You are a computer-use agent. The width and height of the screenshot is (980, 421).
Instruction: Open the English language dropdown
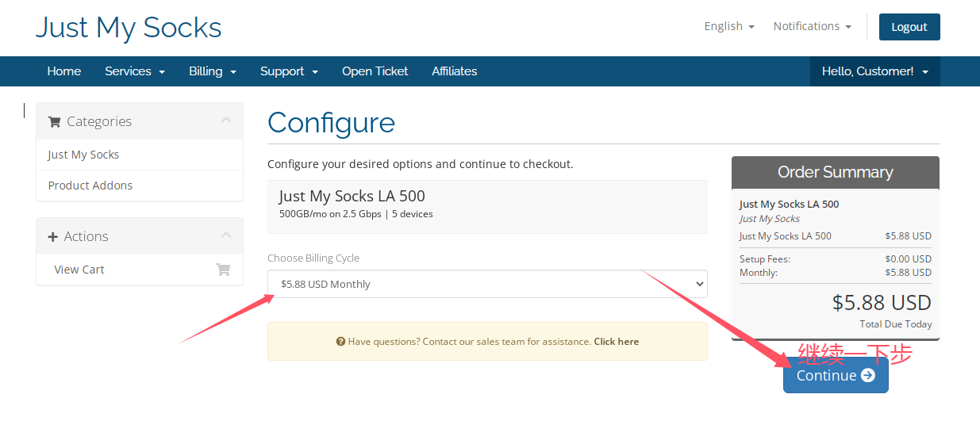(729, 26)
